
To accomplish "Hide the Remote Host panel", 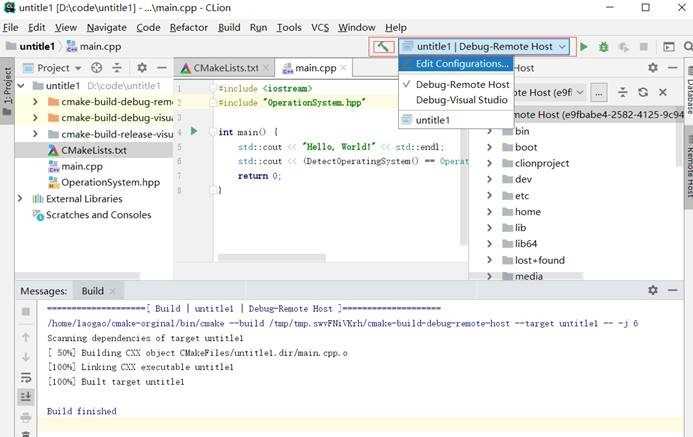I will (x=673, y=68).
